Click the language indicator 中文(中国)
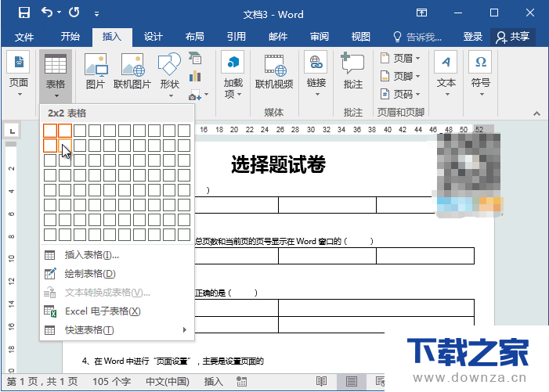 pos(168,382)
